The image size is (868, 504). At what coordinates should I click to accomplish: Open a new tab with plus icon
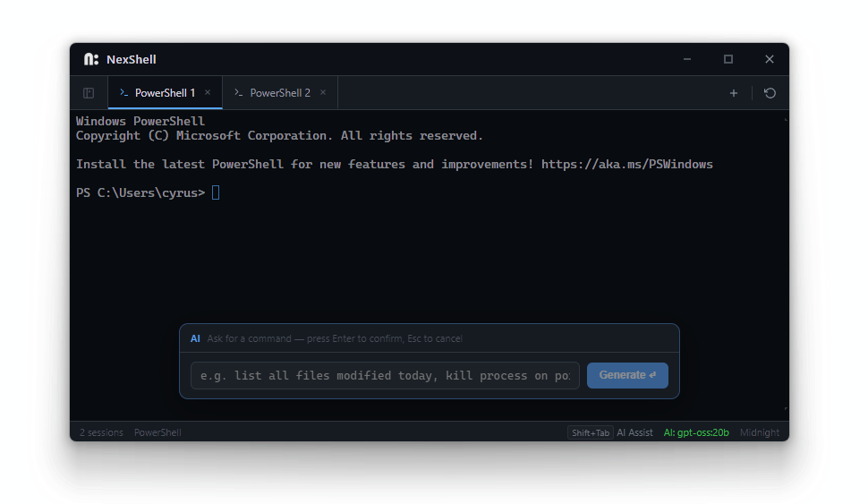tap(734, 93)
